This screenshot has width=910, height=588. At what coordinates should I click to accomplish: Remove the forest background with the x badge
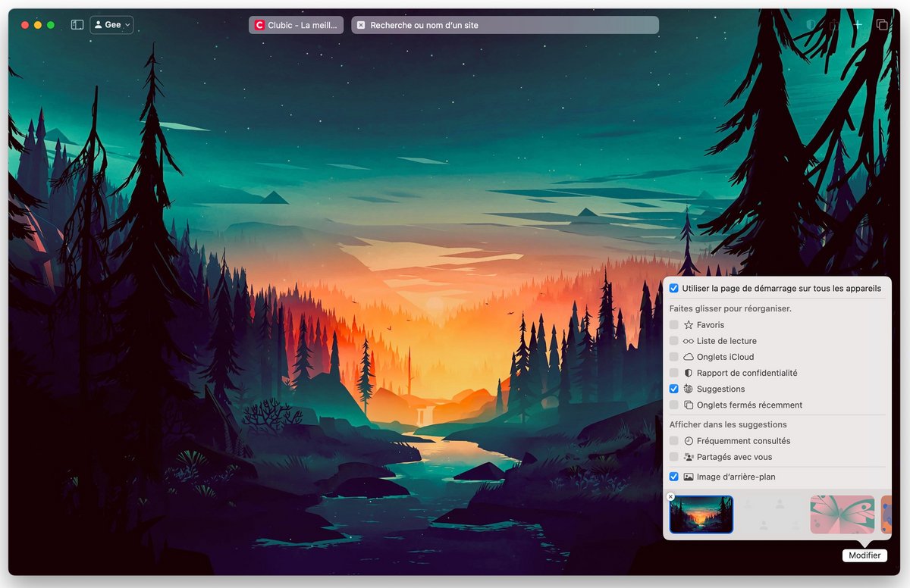670,497
